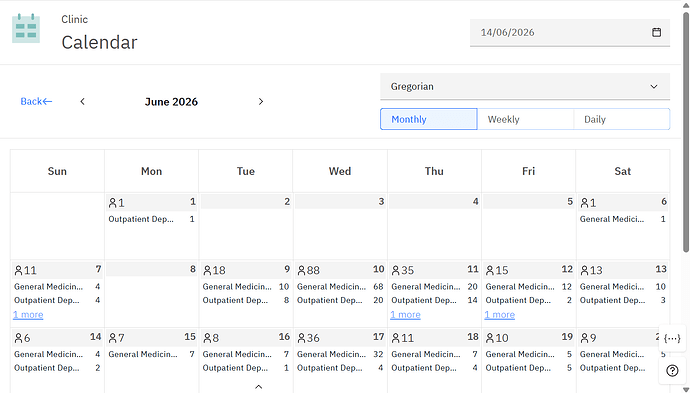Click the patient icon on June 18
Screen dimensions: 690x393
(396, 338)
